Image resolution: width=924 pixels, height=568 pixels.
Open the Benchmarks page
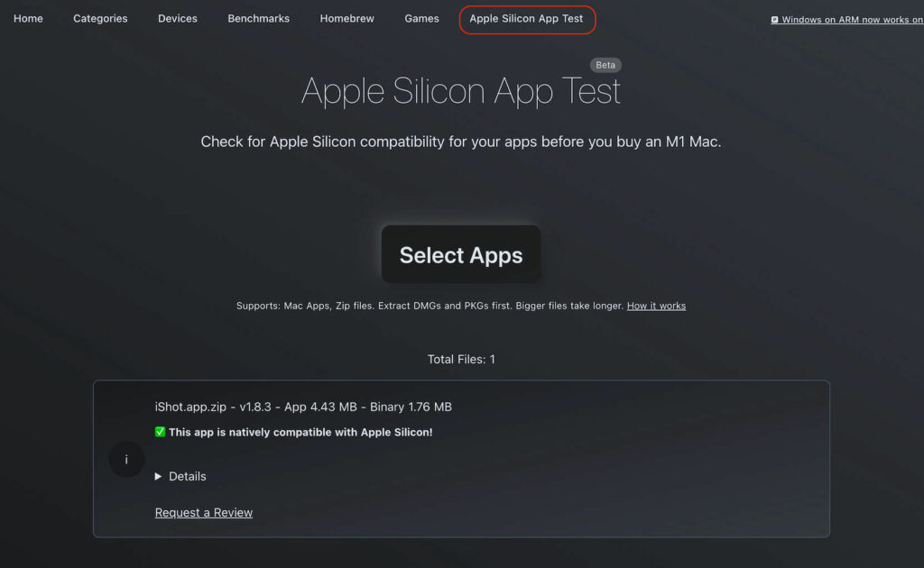(x=258, y=19)
